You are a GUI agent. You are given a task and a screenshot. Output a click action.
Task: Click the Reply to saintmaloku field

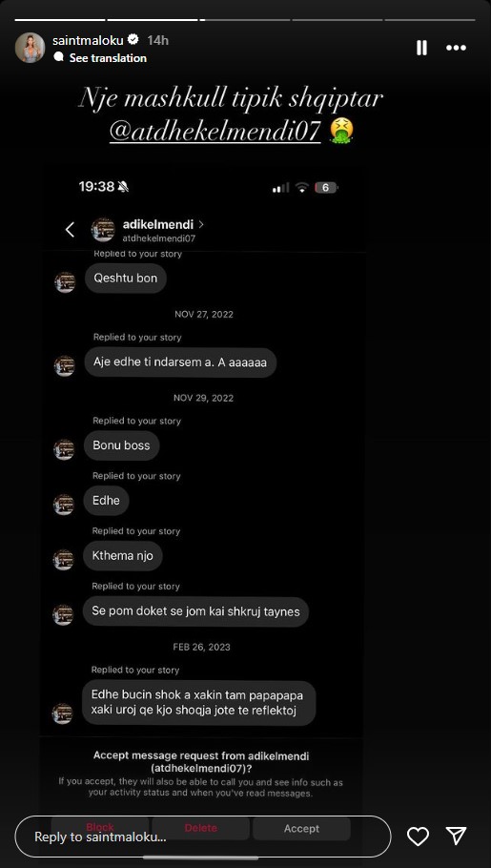tap(203, 837)
